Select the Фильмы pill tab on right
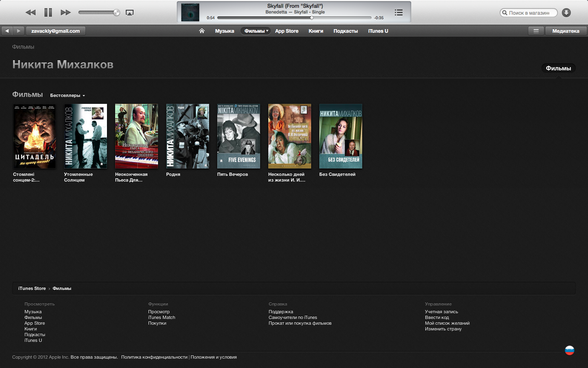Viewport: 588px width, 368px height. 559,68
